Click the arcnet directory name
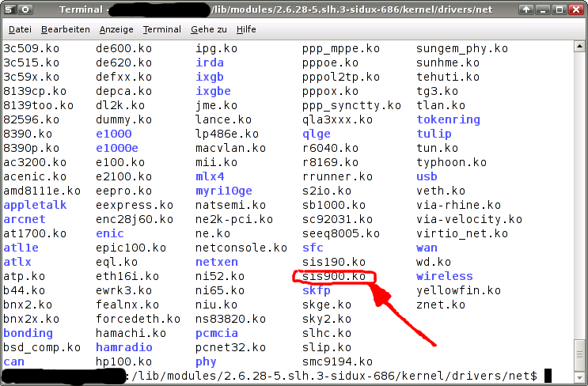Viewport: 588px width, 386px height. [25, 219]
